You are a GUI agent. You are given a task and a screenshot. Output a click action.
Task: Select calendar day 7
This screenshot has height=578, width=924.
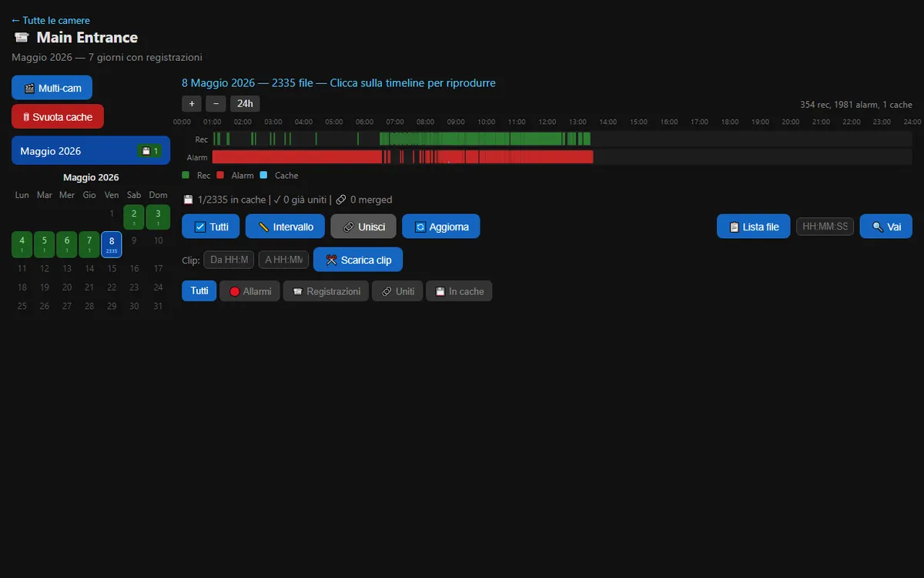(89, 244)
